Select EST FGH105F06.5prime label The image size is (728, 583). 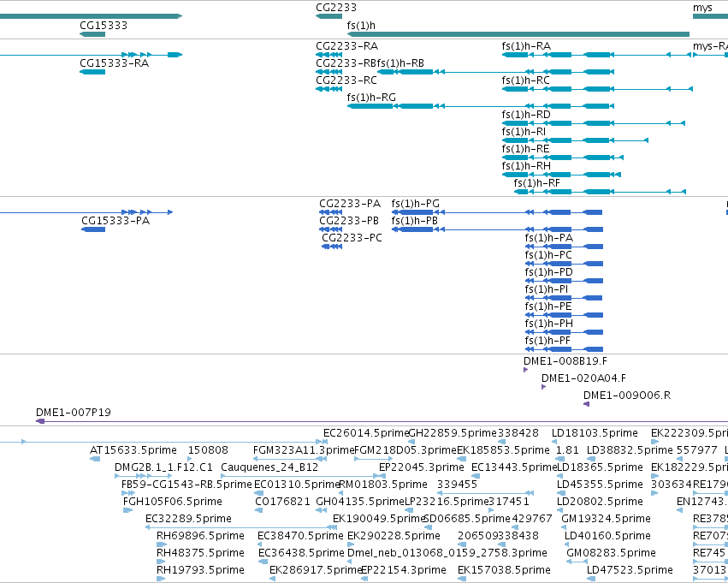click(173, 502)
